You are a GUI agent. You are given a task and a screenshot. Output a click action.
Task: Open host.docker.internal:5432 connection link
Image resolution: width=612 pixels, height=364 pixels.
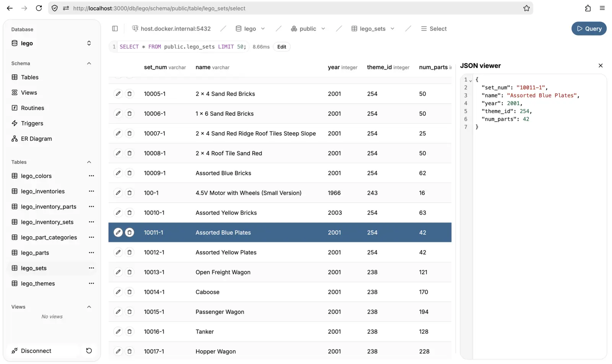(x=171, y=29)
